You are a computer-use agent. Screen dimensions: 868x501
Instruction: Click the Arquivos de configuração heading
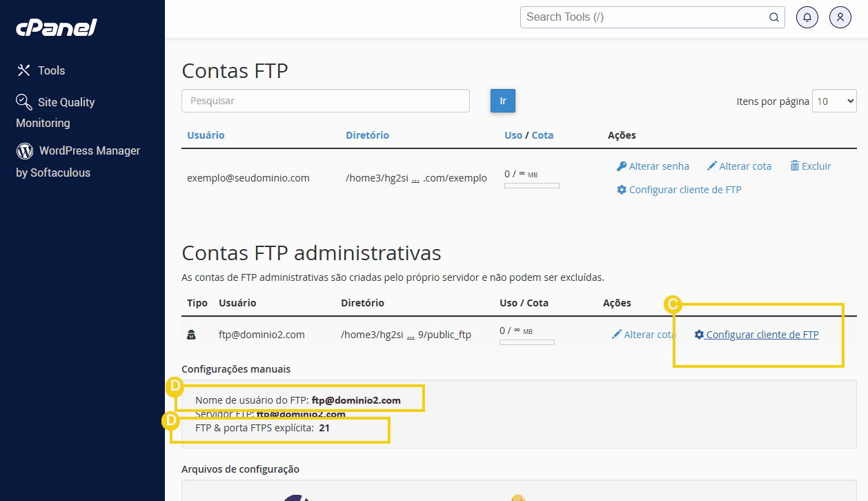tap(240, 469)
